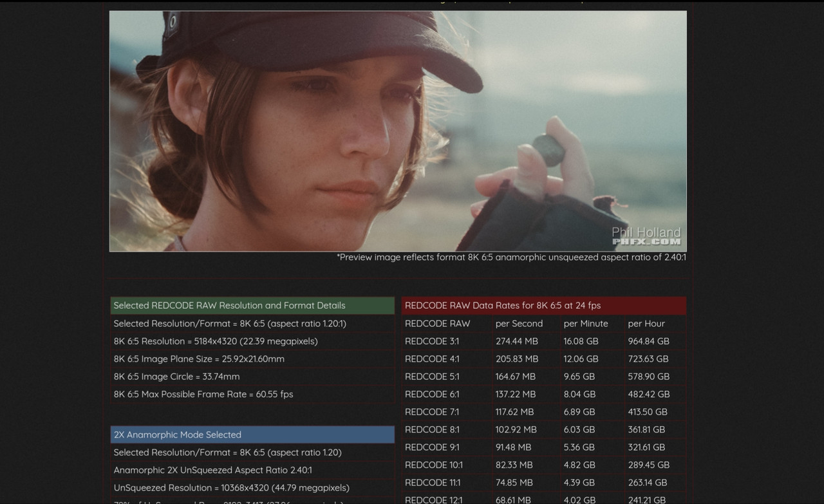The image size is (824, 504).
Task: Click the 91.48 MB per-second value
Action: 514,447
